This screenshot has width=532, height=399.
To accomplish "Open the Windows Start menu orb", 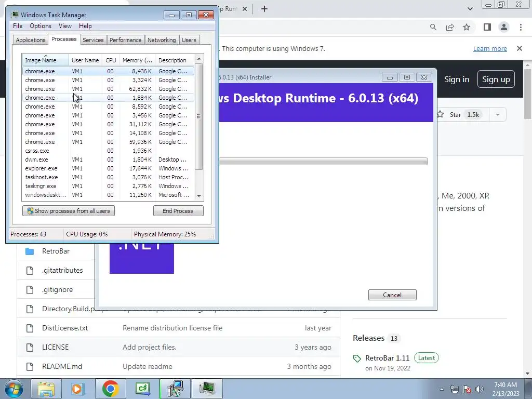I will click(x=14, y=389).
